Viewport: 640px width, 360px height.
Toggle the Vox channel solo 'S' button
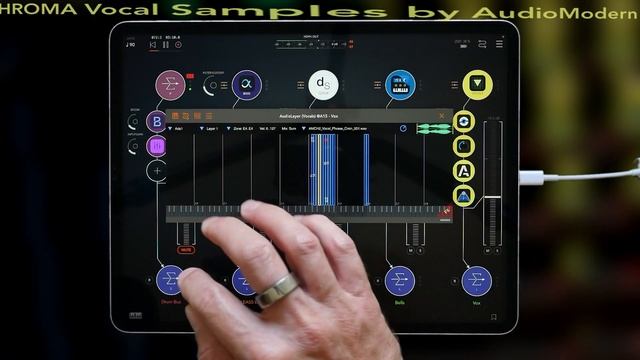point(497,251)
